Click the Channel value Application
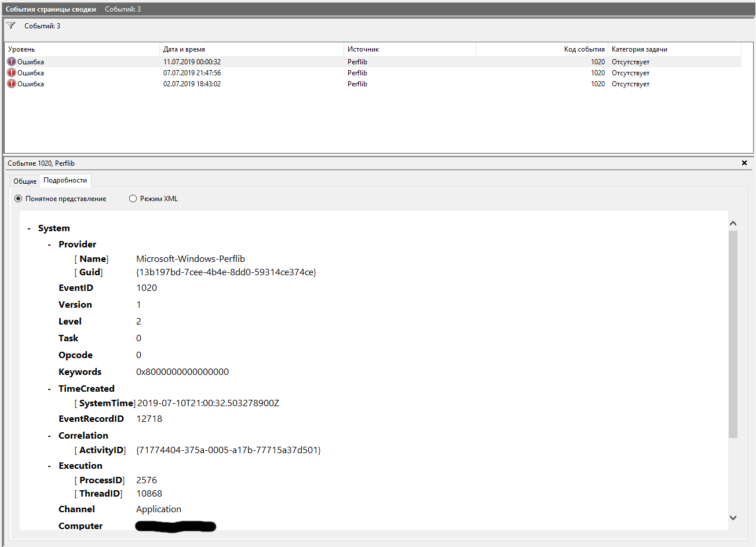 click(159, 509)
